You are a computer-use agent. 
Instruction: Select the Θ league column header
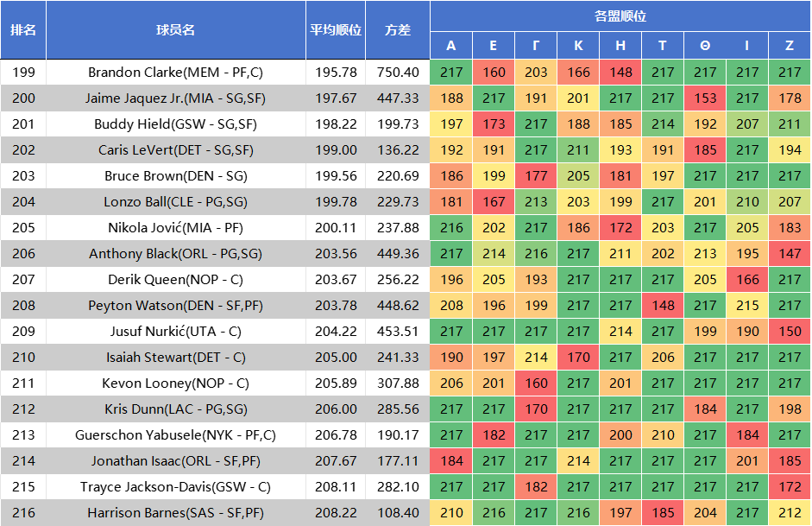(x=705, y=46)
